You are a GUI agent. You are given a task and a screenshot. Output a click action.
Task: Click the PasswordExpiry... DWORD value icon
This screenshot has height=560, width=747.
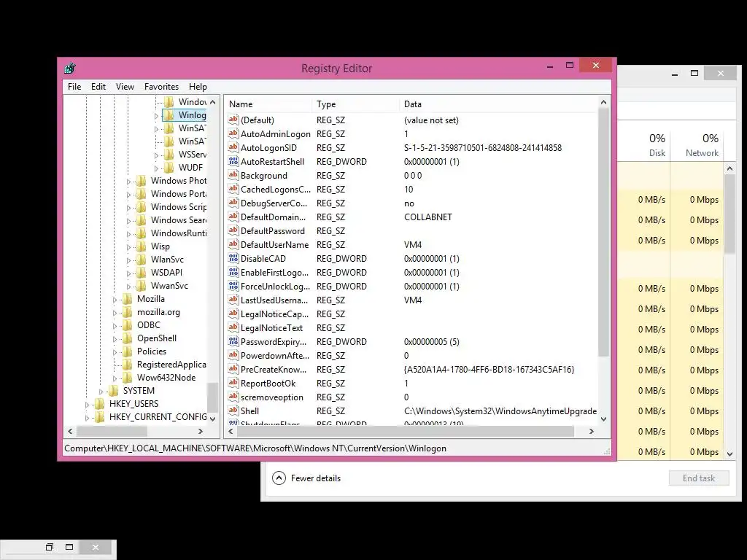(233, 341)
